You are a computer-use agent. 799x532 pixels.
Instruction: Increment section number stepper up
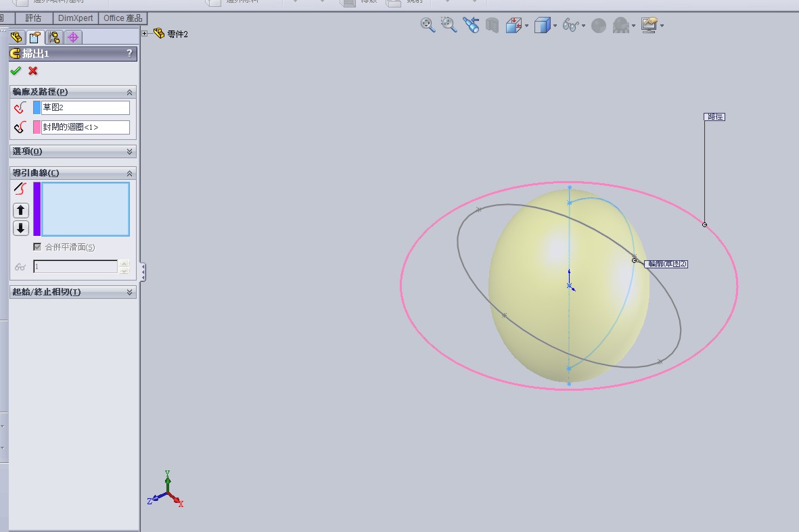coord(124,263)
